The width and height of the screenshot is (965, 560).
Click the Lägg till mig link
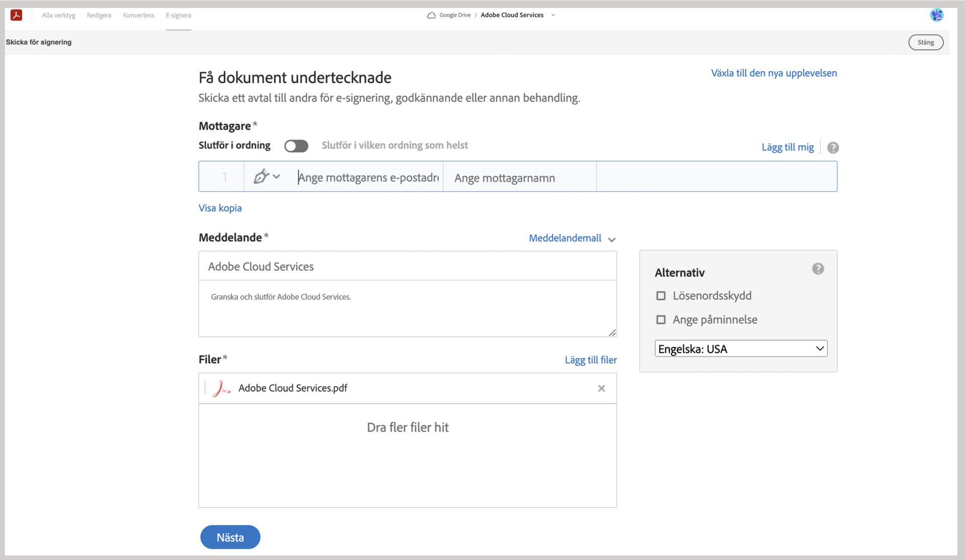788,147
